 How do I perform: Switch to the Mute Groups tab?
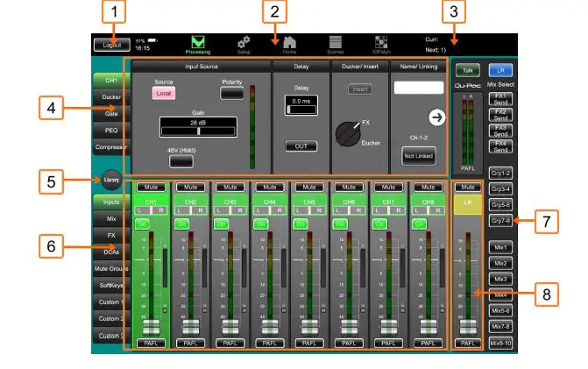pyautogui.click(x=110, y=268)
